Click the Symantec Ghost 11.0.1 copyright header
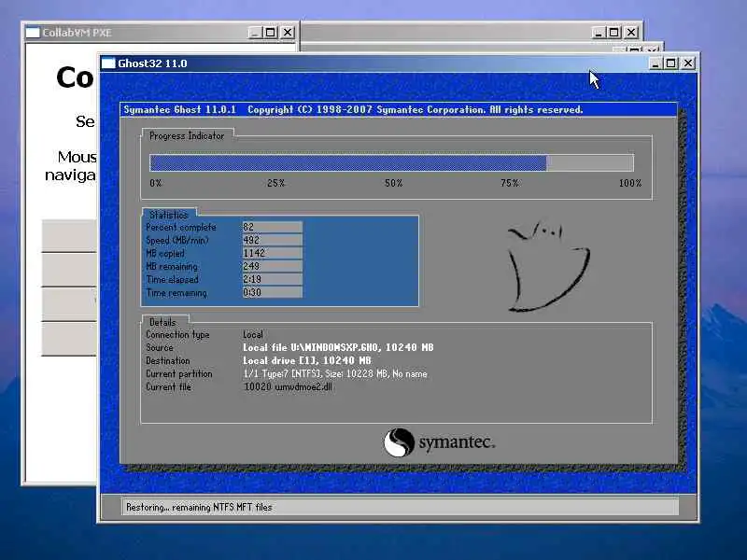Image resolution: width=747 pixels, height=560 pixels. [x=353, y=109]
